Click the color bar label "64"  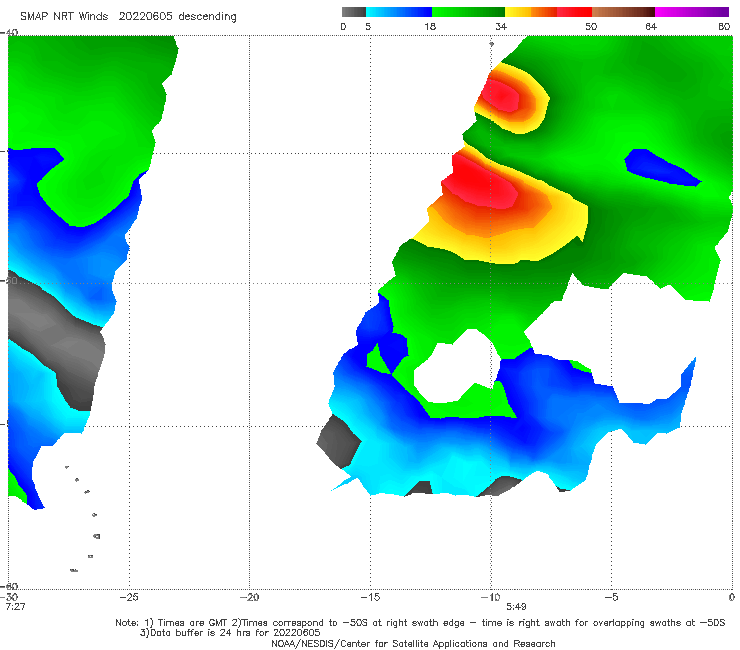[x=651, y=27]
